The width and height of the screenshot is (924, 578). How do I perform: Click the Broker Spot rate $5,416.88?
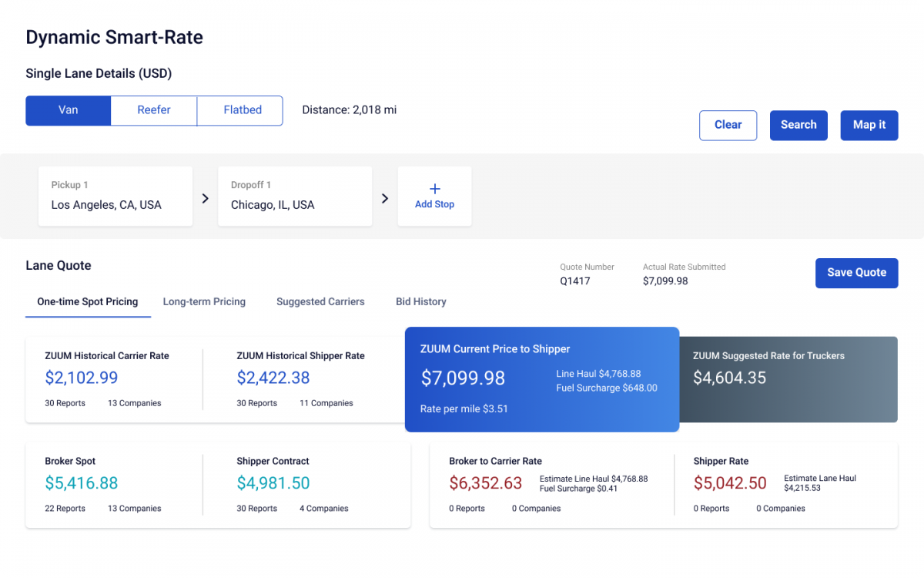pyautogui.click(x=82, y=483)
